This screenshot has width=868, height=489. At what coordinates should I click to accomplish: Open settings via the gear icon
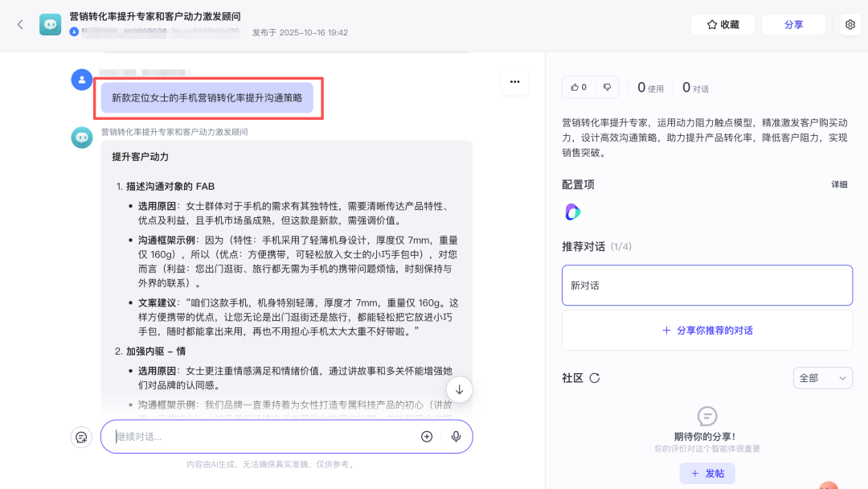pos(850,24)
